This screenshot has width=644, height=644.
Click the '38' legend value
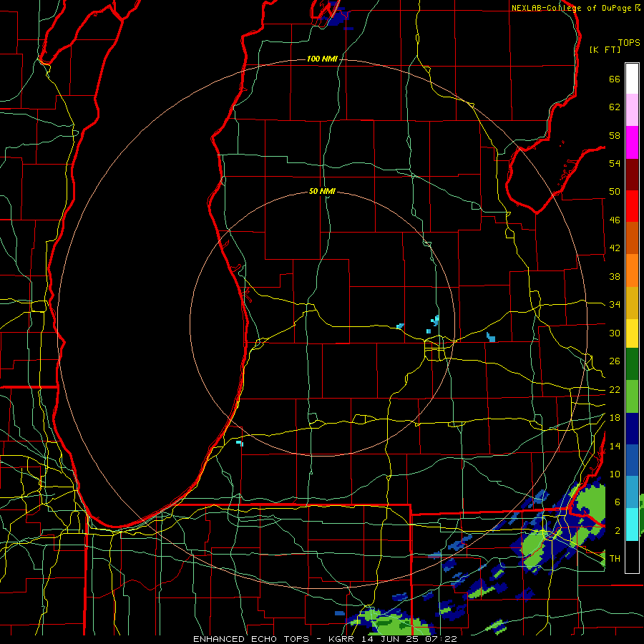tap(615, 276)
